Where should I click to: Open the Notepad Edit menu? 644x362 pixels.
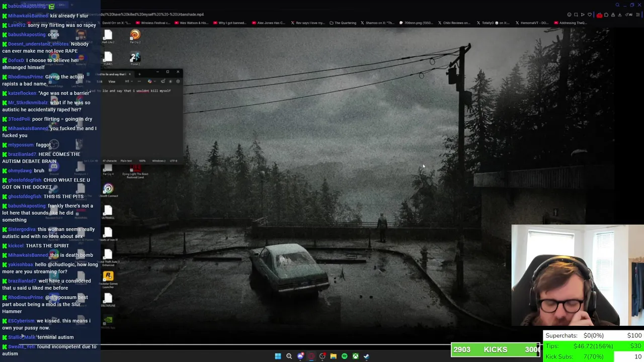100,81
